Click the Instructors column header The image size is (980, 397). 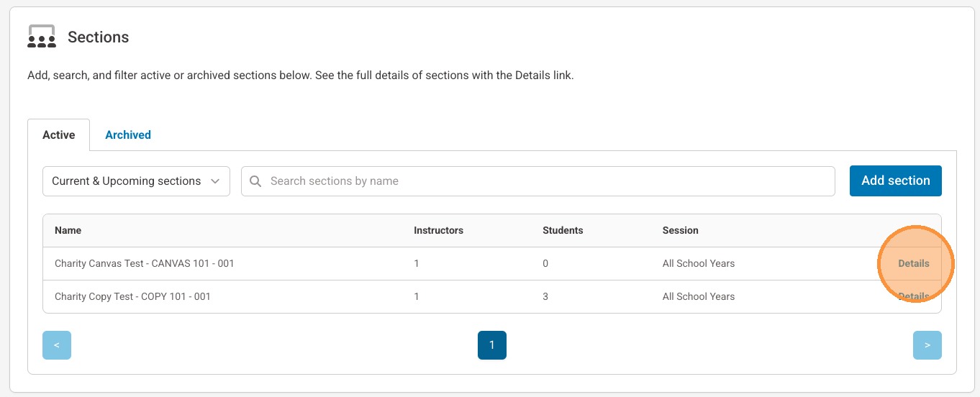tap(438, 230)
